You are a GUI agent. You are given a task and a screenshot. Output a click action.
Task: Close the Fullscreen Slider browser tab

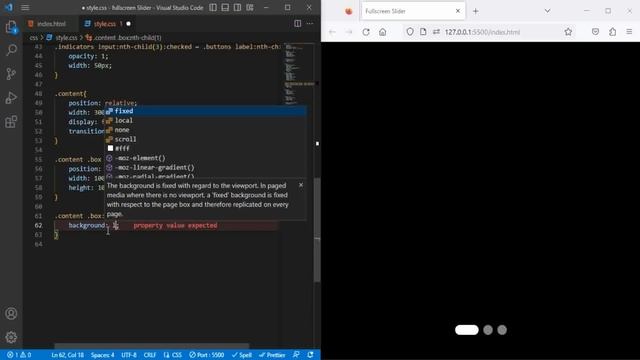click(458, 11)
